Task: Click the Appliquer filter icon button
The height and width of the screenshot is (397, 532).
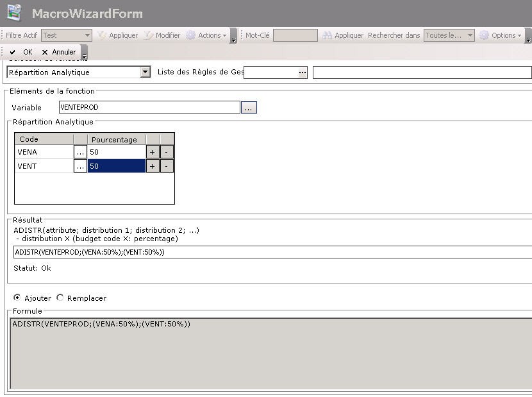Action: point(117,35)
